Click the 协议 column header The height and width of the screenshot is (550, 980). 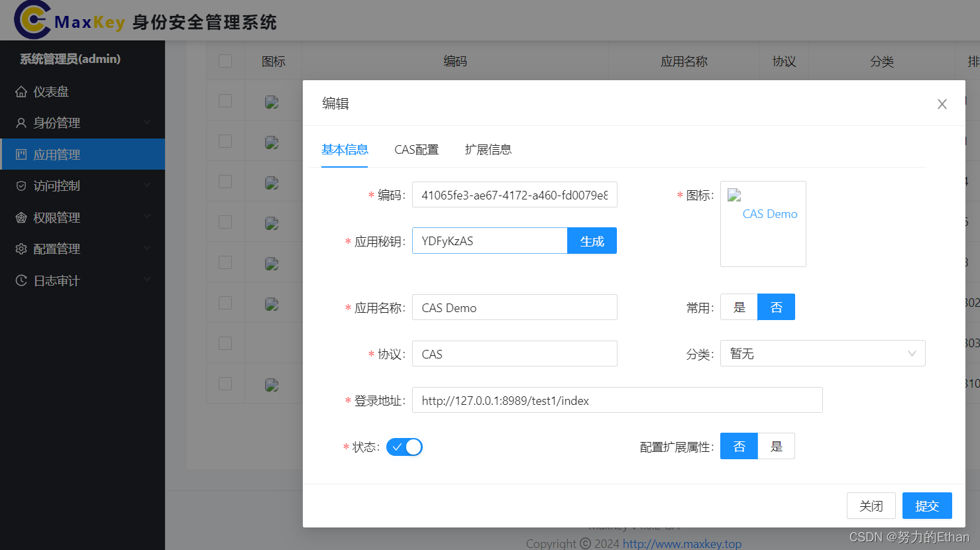click(x=784, y=62)
